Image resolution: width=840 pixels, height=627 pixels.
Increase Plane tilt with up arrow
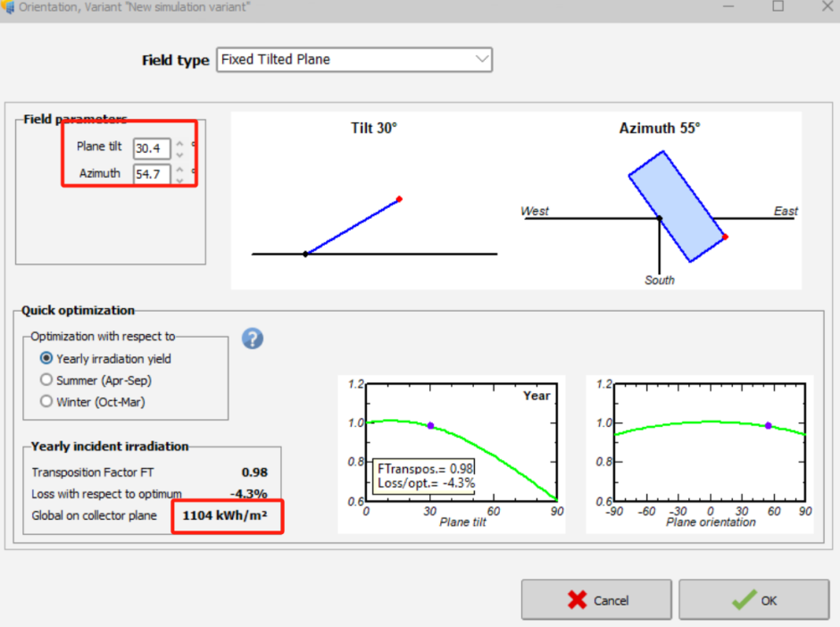(x=179, y=143)
